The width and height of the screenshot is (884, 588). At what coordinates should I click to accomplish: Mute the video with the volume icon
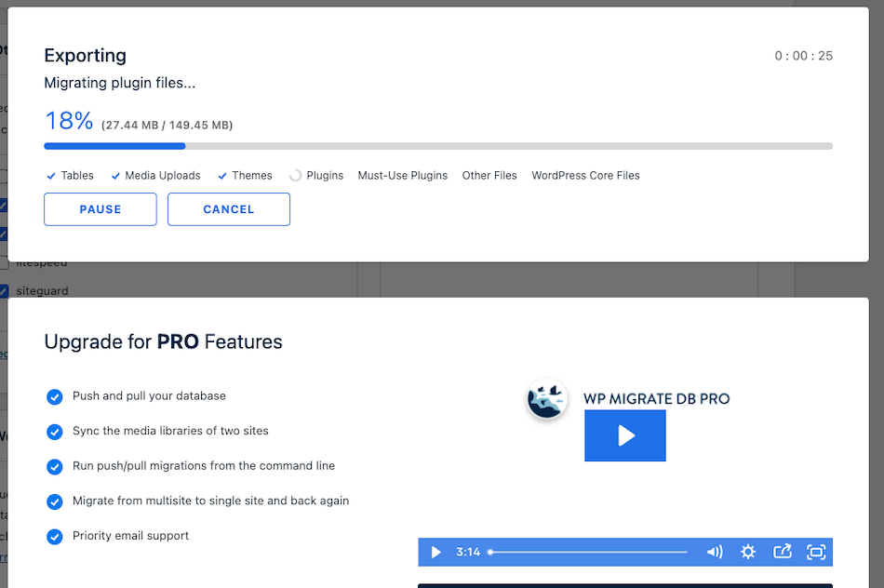[x=715, y=552]
